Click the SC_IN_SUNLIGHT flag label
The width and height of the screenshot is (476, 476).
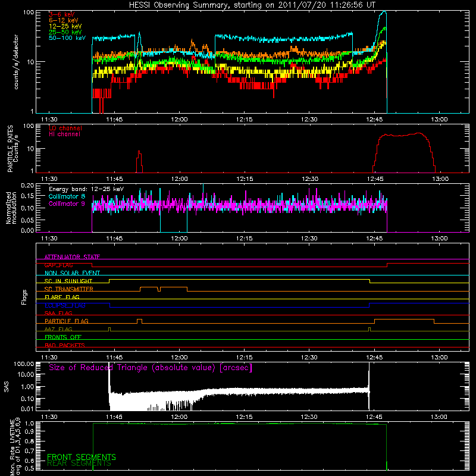click(x=68, y=281)
